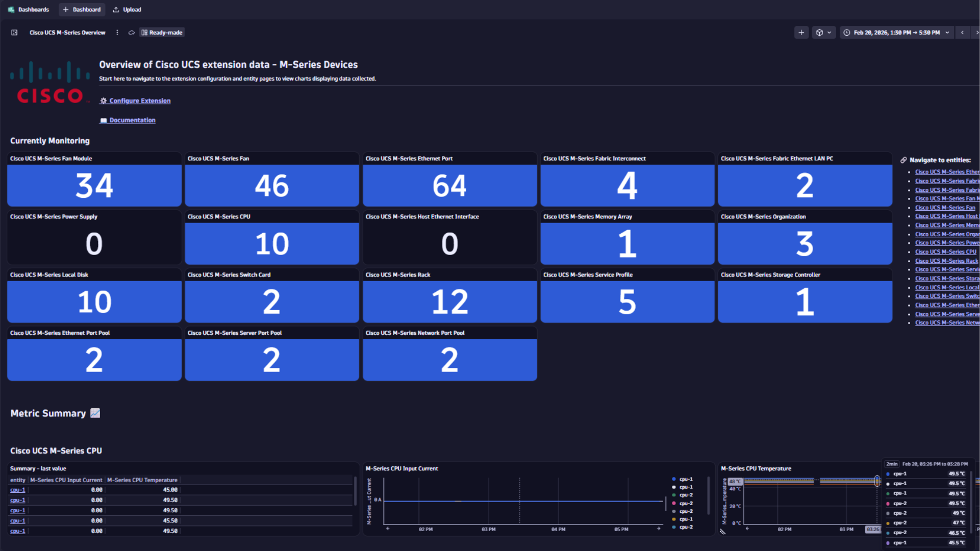Open the Documentation link
Image resolution: width=980 pixels, height=551 pixels.
pos(132,120)
